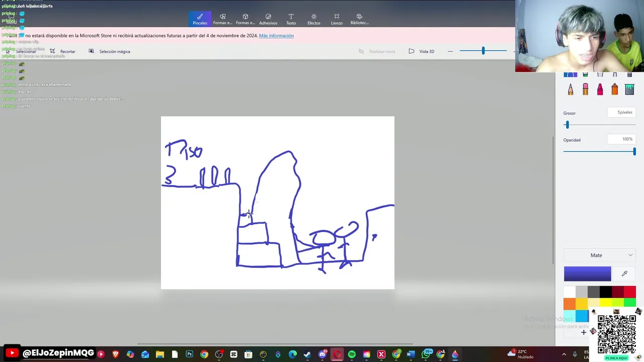Follow the Más información link
644x362 pixels.
tap(276, 36)
